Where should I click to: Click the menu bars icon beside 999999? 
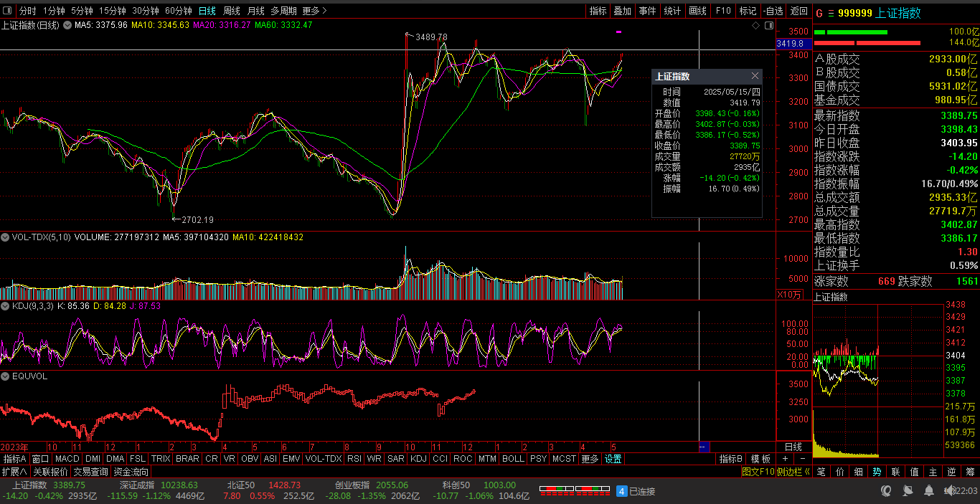(831, 13)
